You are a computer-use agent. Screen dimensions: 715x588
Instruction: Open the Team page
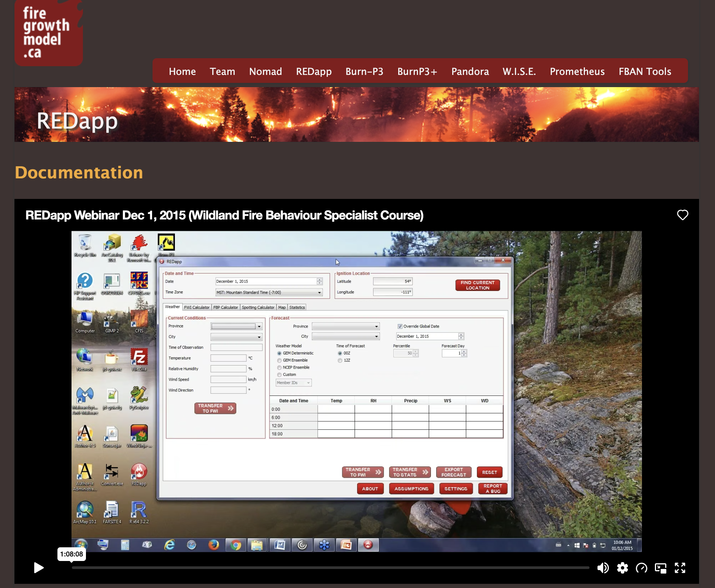pos(222,72)
